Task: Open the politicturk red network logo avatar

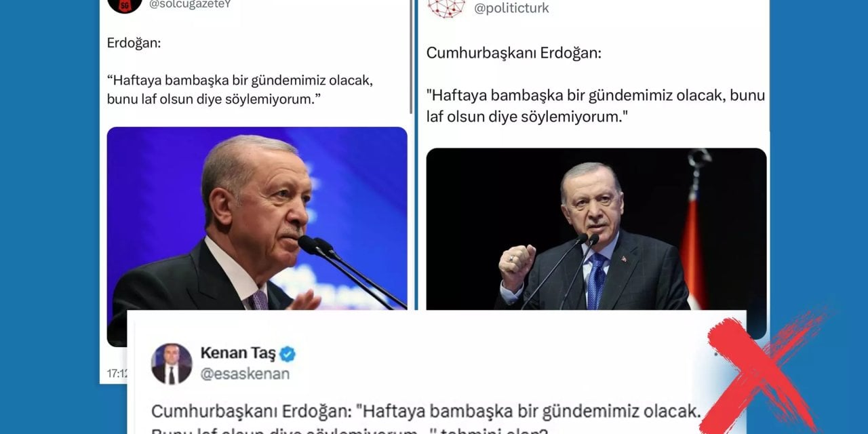Action: (446, 7)
